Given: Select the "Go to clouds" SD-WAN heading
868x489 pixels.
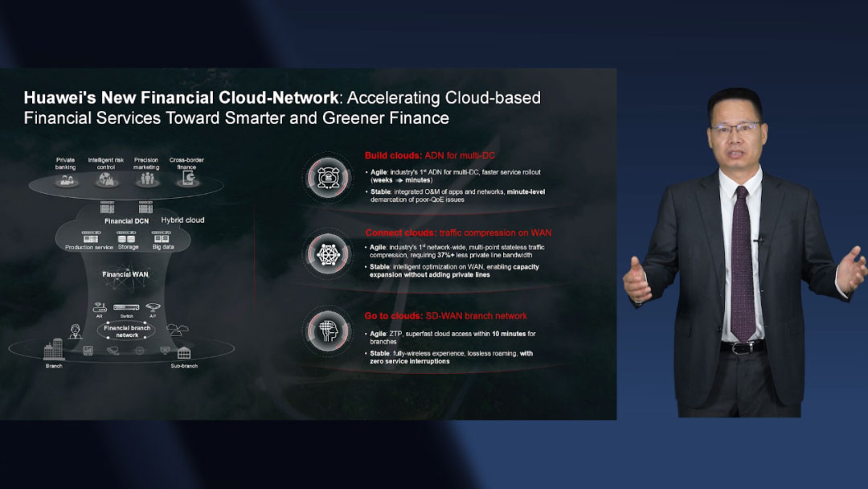Looking at the screenshot, I should click(x=445, y=316).
